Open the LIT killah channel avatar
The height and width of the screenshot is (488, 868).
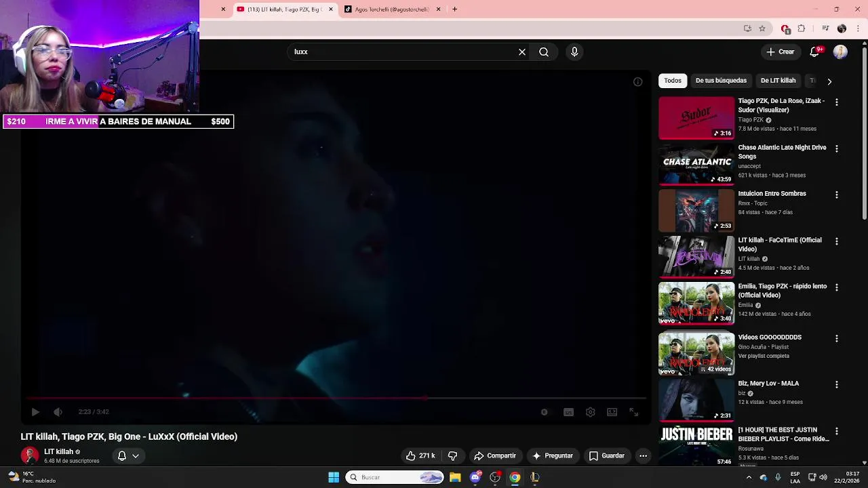pos(30,455)
